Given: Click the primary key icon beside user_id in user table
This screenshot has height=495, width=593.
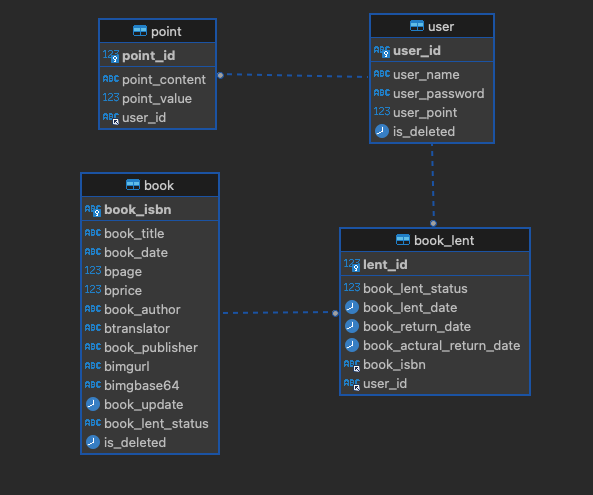Looking at the screenshot, I should (382, 51).
